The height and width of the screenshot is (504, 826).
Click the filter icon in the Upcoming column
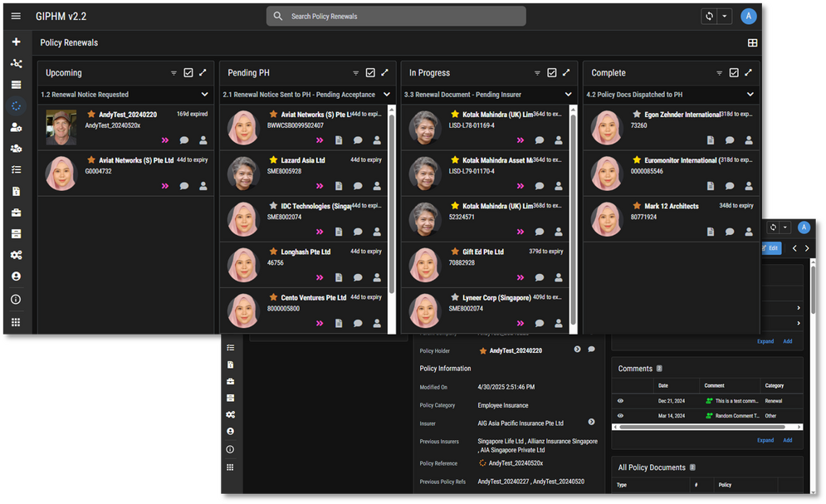[x=174, y=73]
